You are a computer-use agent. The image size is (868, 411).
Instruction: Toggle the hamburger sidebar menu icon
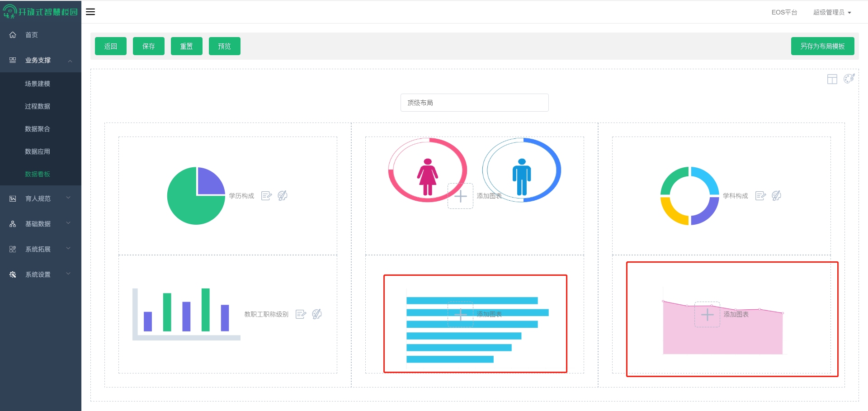click(x=90, y=12)
